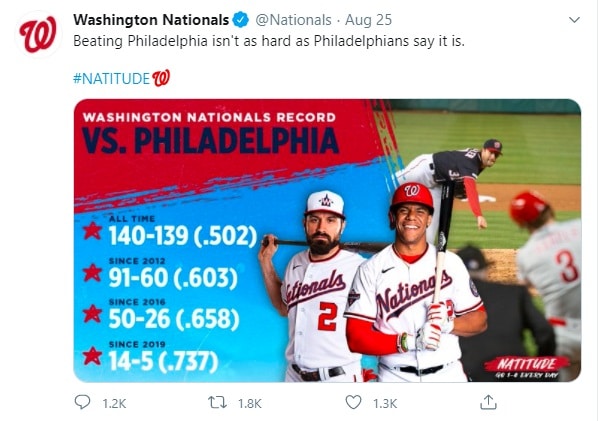
Task: Click the Nationals curly W profile avatar
Action: pyautogui.click(x=38, y=35)
